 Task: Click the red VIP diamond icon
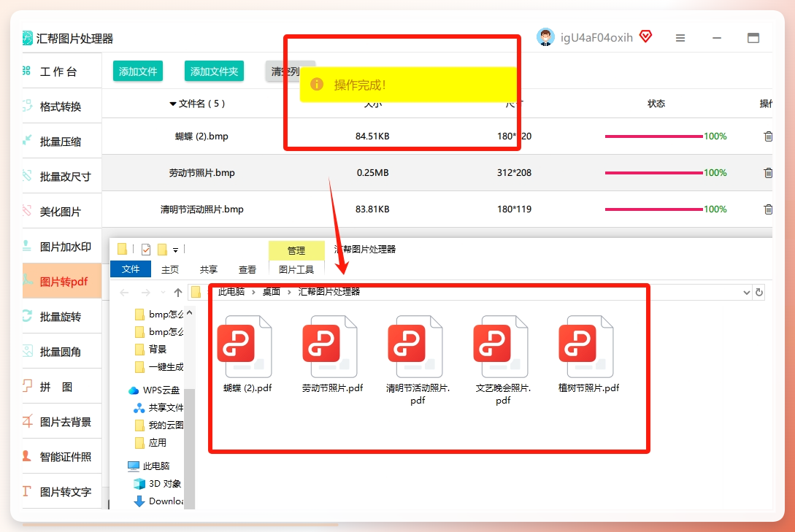tap(645, 36)
